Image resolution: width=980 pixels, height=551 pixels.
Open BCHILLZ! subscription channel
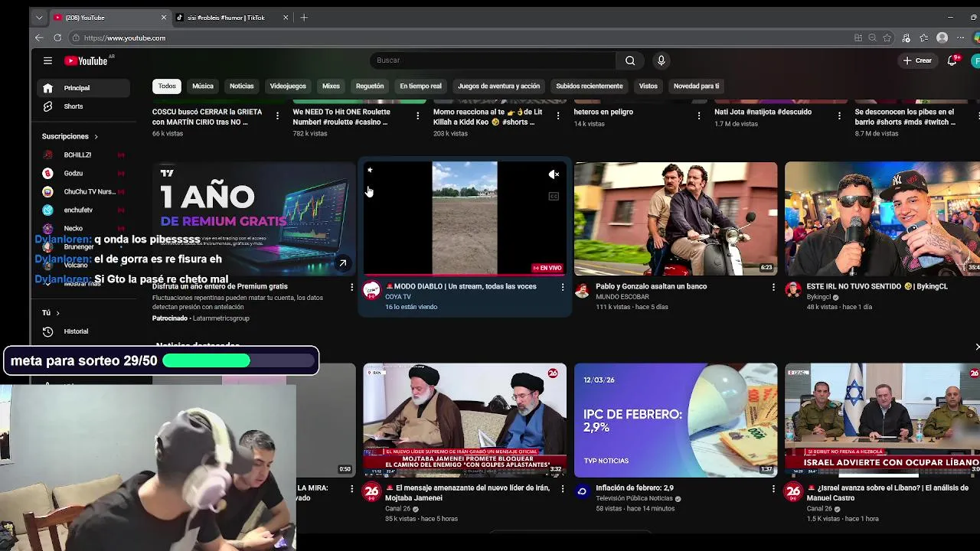coord(83,155)
